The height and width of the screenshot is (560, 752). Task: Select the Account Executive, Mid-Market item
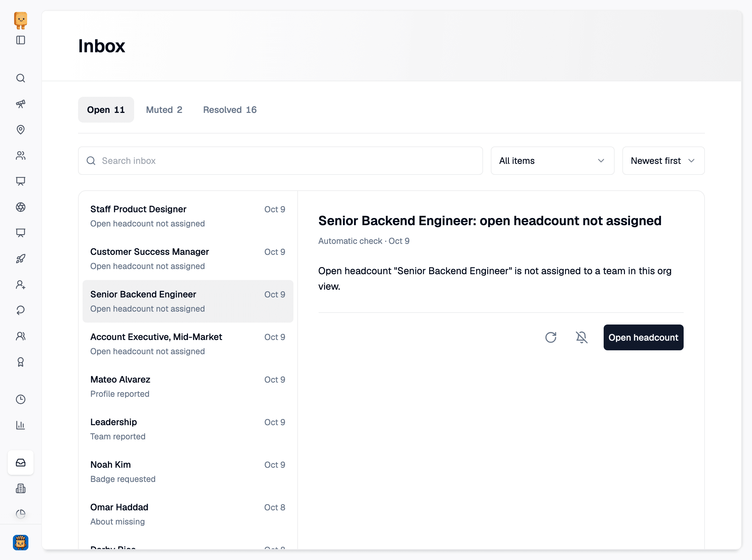click(x=188, y=344)
